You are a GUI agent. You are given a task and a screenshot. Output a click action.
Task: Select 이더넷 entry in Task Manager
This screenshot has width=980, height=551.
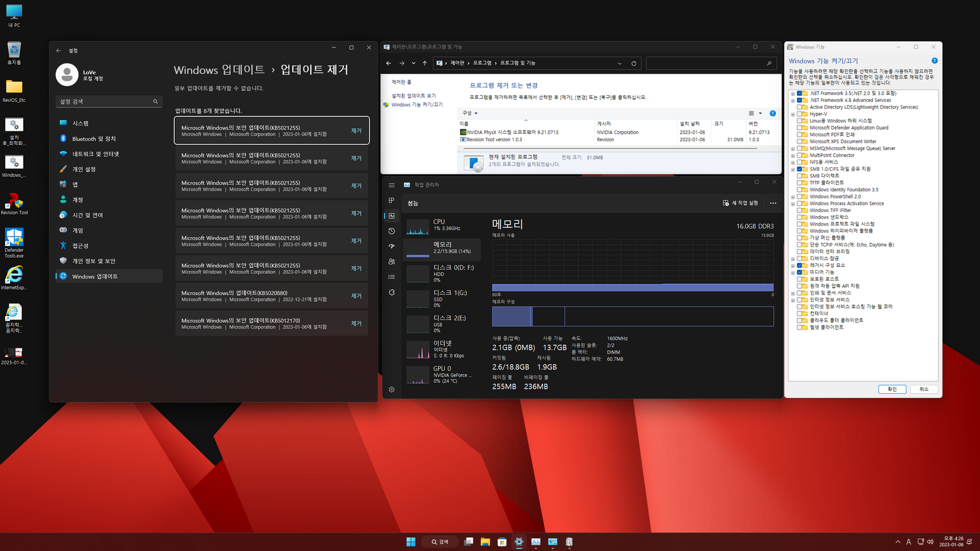(442, 349)
